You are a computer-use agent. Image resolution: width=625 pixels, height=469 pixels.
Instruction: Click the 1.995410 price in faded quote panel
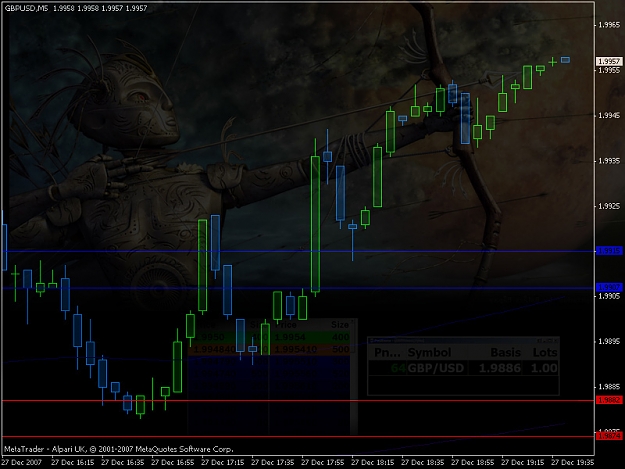click(x=296, y=349)
